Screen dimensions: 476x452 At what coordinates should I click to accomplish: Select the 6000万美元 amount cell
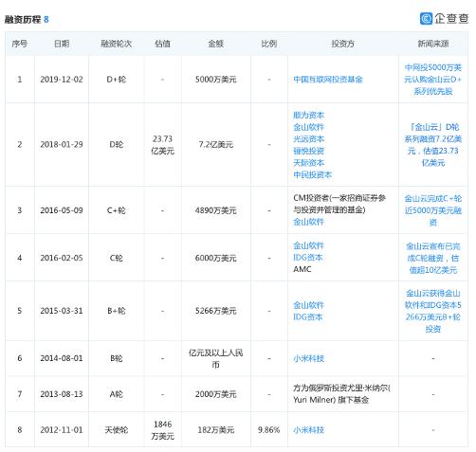click(x=216, y=258)
